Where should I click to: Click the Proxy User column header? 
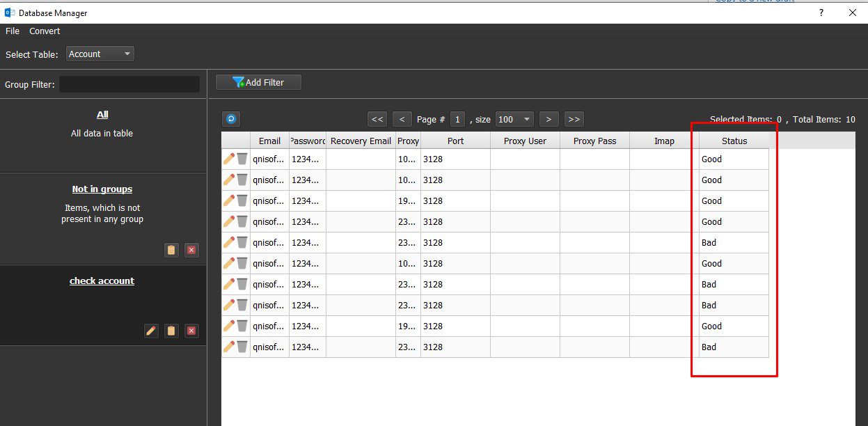(x=525, y=141)
